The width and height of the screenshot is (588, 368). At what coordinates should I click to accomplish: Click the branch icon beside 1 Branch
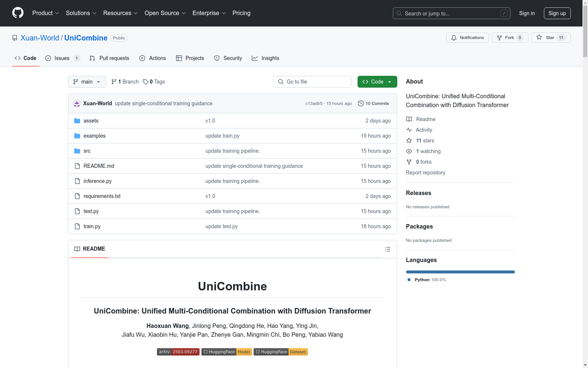(114, 82)
